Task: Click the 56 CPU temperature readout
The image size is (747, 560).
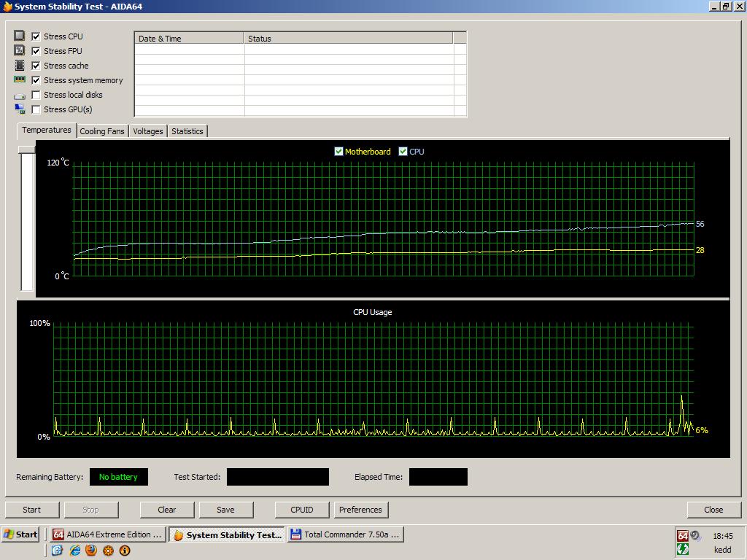Action: coord(700,225)
